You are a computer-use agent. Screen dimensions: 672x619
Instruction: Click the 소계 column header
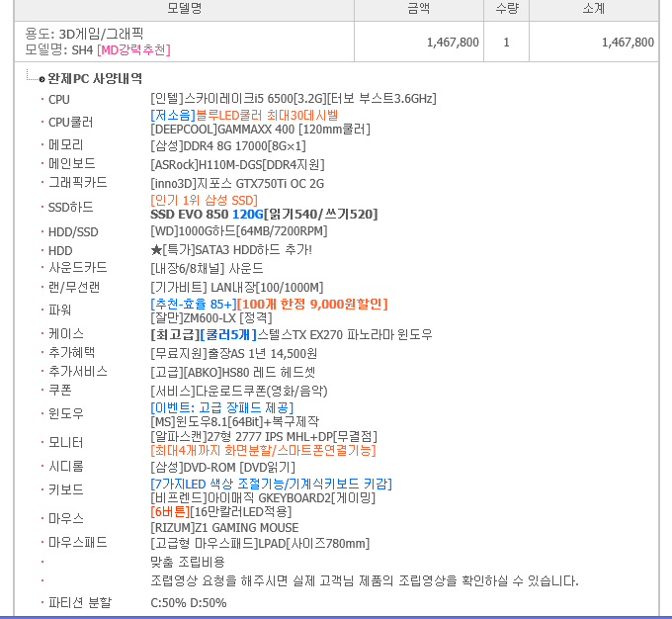click(594, 9)
